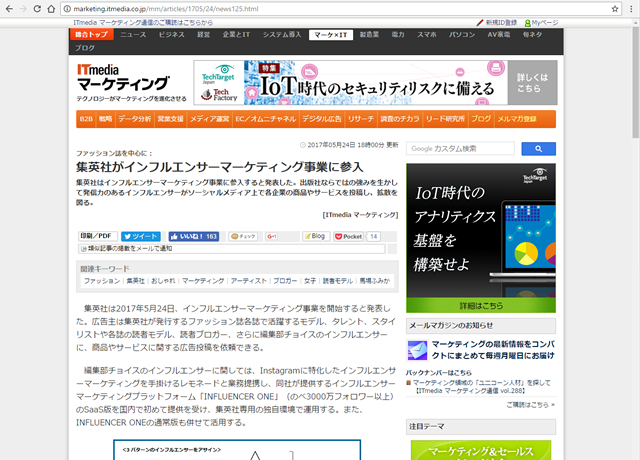
Task: Select 総合トップ in the top navigation
Action: [92, 34]
